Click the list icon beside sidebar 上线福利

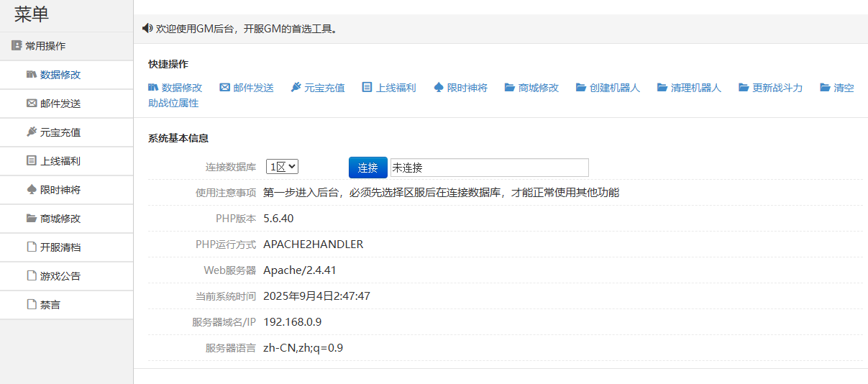click(31, 160)
